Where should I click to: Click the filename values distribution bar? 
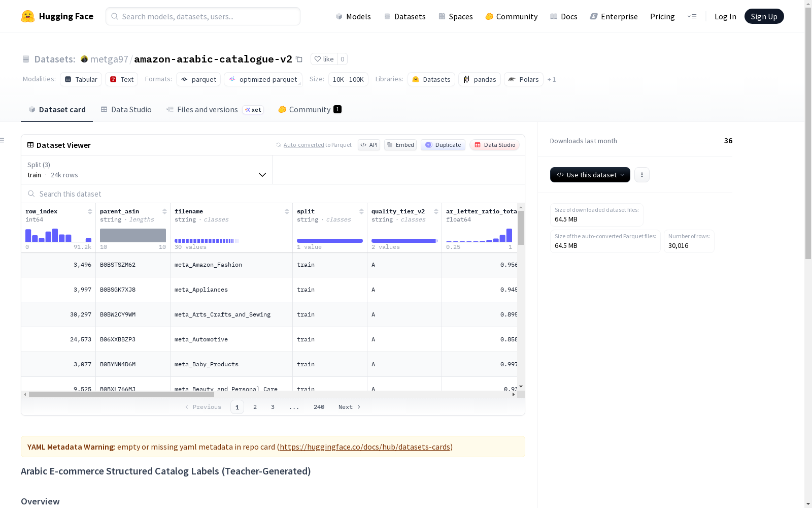[207, 241]
